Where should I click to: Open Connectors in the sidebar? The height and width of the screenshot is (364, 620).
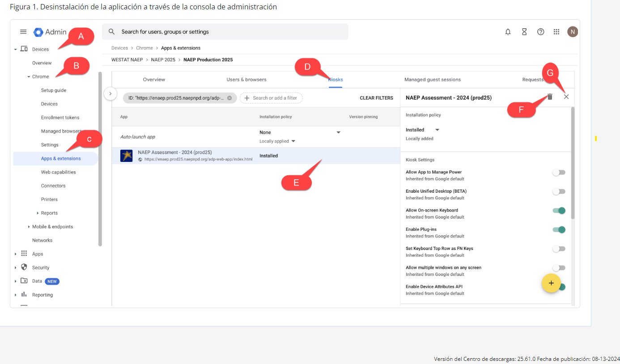tap(53, 186)
